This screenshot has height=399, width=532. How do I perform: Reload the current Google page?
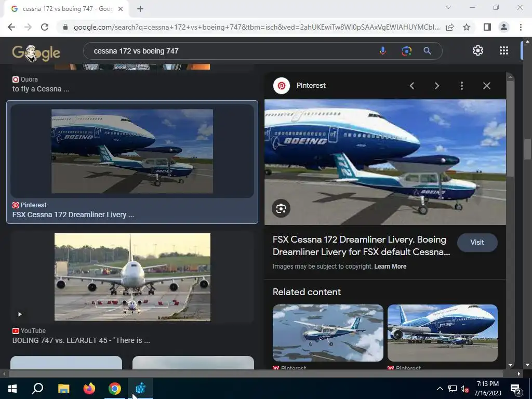45,27
